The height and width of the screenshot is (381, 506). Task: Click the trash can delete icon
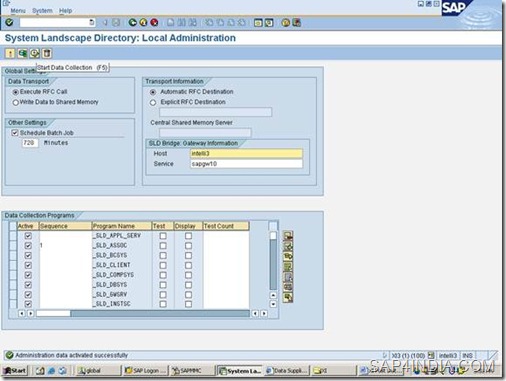[x=47, y=53]
